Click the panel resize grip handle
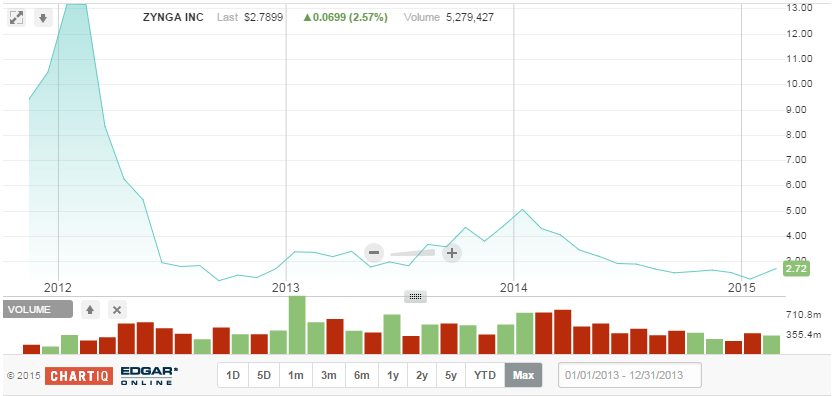The width and height of the screenshot is (832, 396). tap(415, 297)
